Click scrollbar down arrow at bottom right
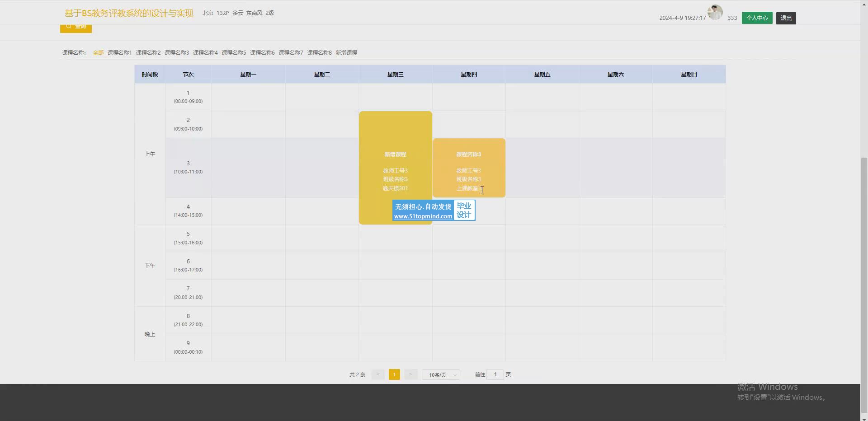 point(864,418)
